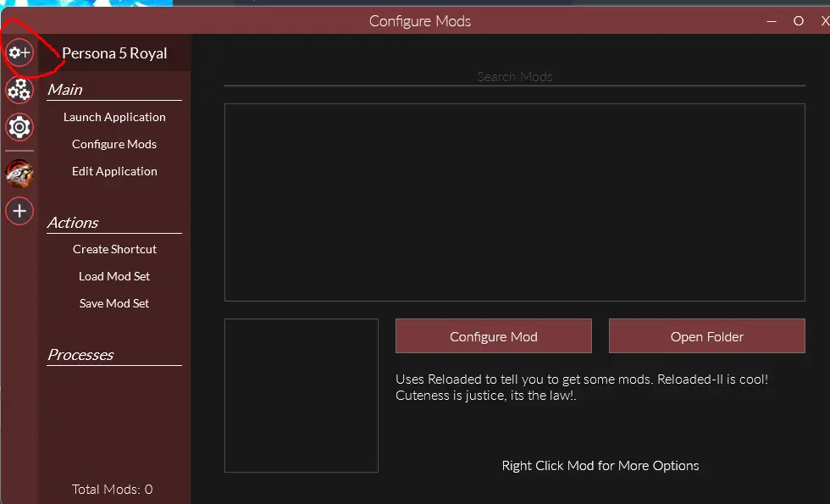
Task: Select the Persona 5 Royal application icon
Action: pos(19,174)
